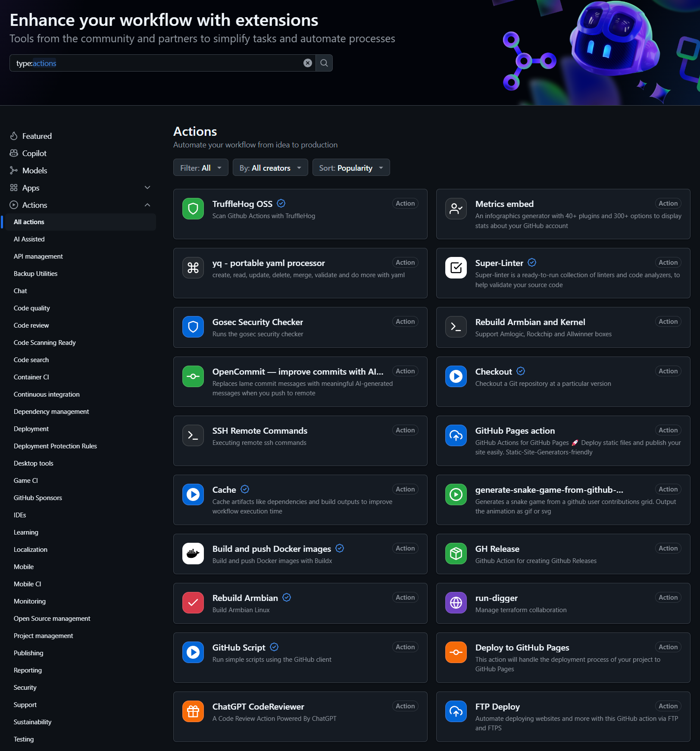The height and width of the screenshot is (751, 700).
Task: Click the FTP Deploy cloud upload icon
Action: (x=456, y=711)
